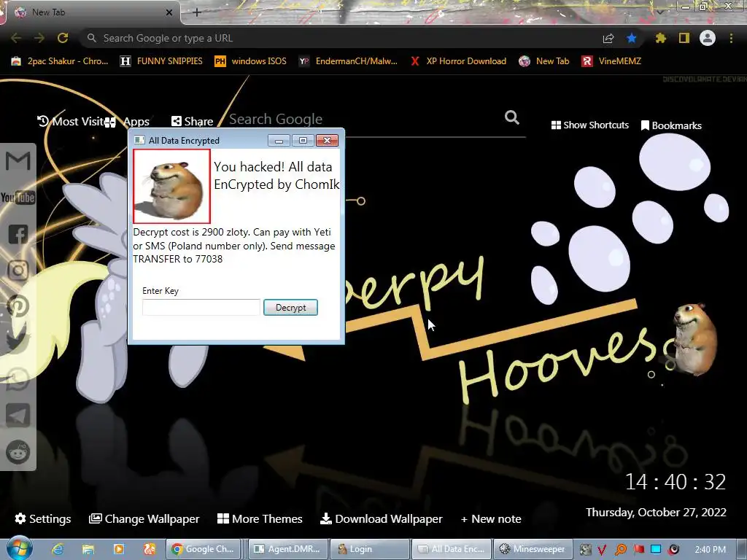
Task: Open the EndermanCH/Malw... bookmark
Action: [348, 61]
